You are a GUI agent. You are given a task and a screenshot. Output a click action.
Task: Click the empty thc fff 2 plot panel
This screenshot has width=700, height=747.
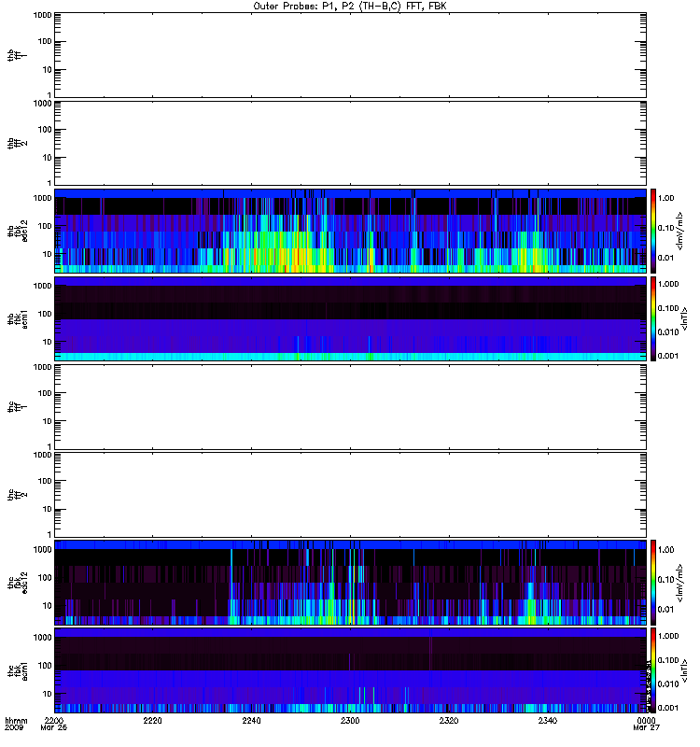pos(351,495)
